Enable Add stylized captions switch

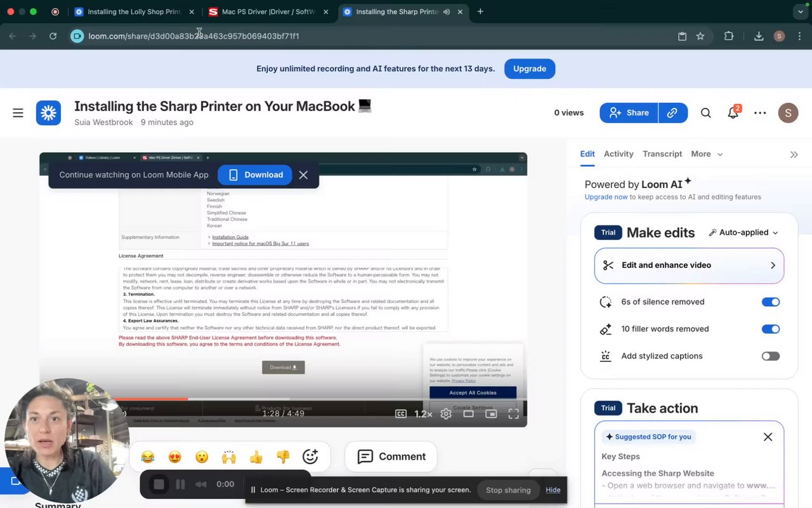pos(771,356)
